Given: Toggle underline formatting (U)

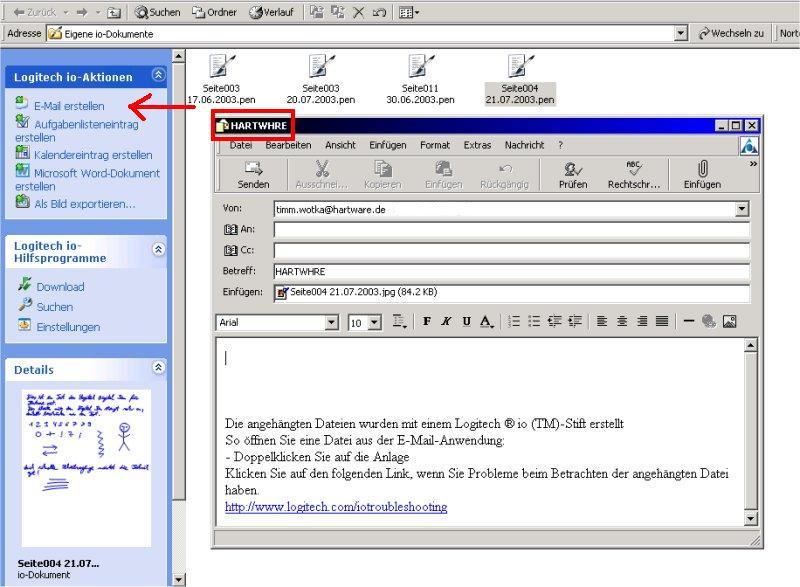Looking at the screenshot, I should pyautogui.click(x=466, y=321).
